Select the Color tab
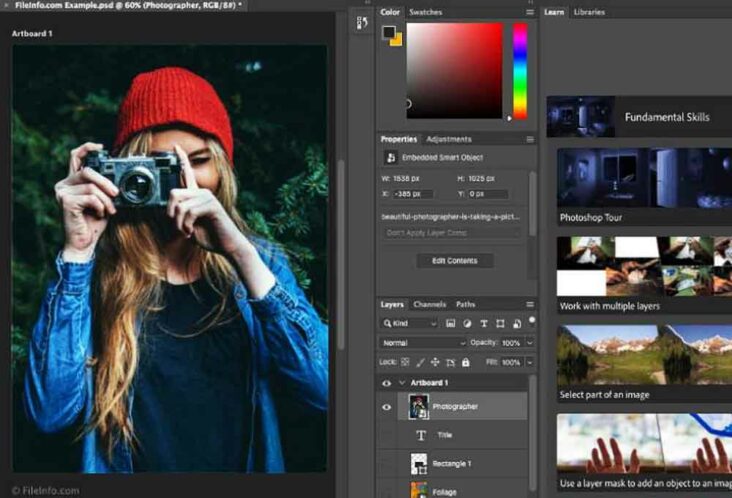 (390, 12)
